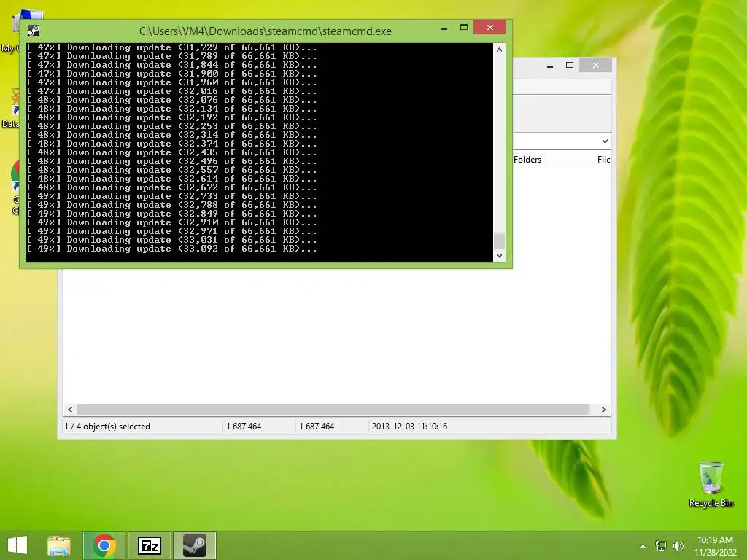Open the Windows Start button
Screen dimensions: 747x560
(18, 545)
